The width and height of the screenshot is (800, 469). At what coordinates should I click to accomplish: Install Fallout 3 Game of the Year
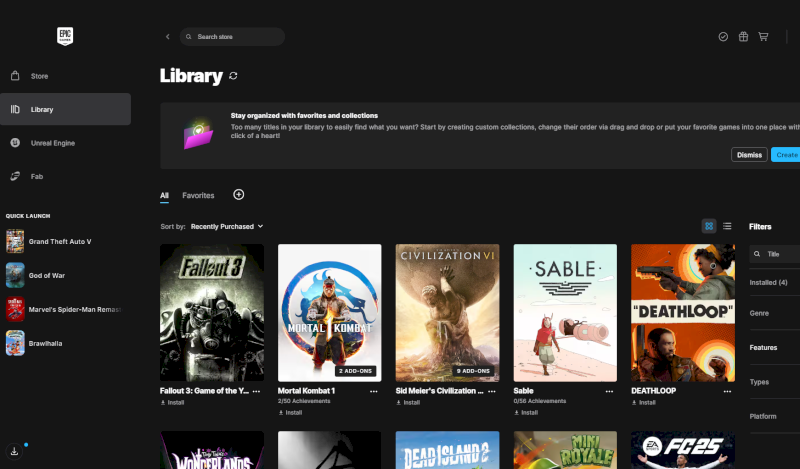click(176, 402)
